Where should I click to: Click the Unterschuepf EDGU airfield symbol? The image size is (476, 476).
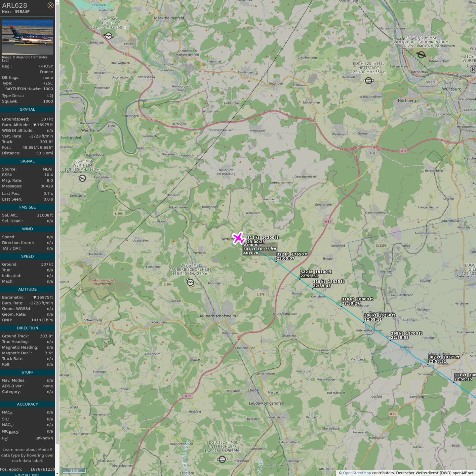pos(222,459)
